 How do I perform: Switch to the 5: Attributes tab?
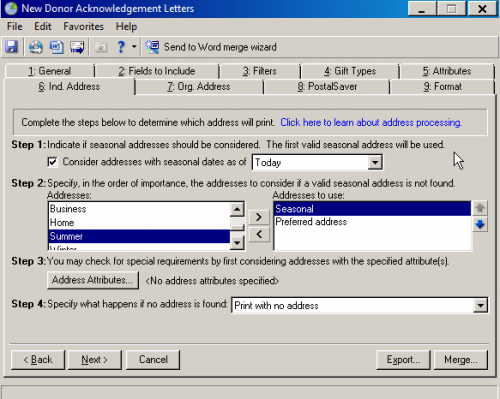pos(447,71)
